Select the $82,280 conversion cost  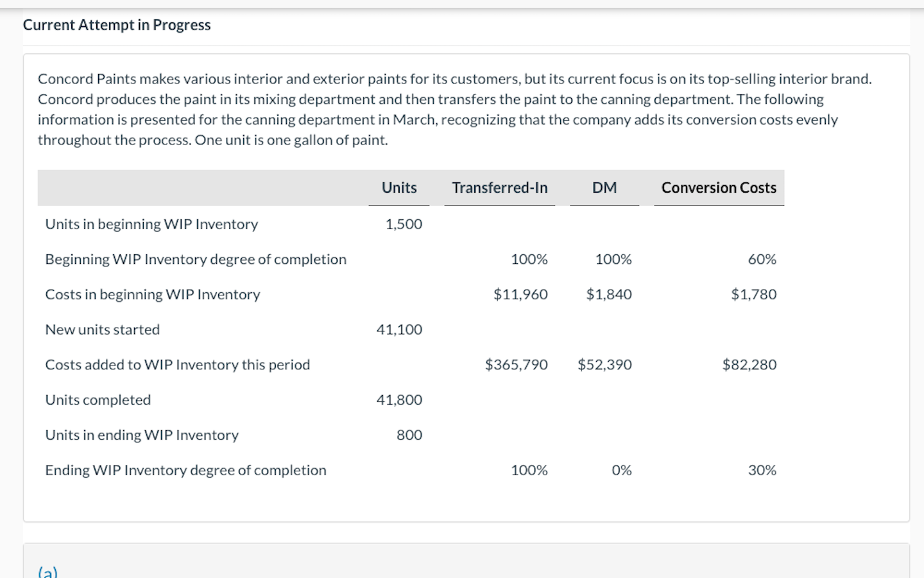[x=749, y=365]
